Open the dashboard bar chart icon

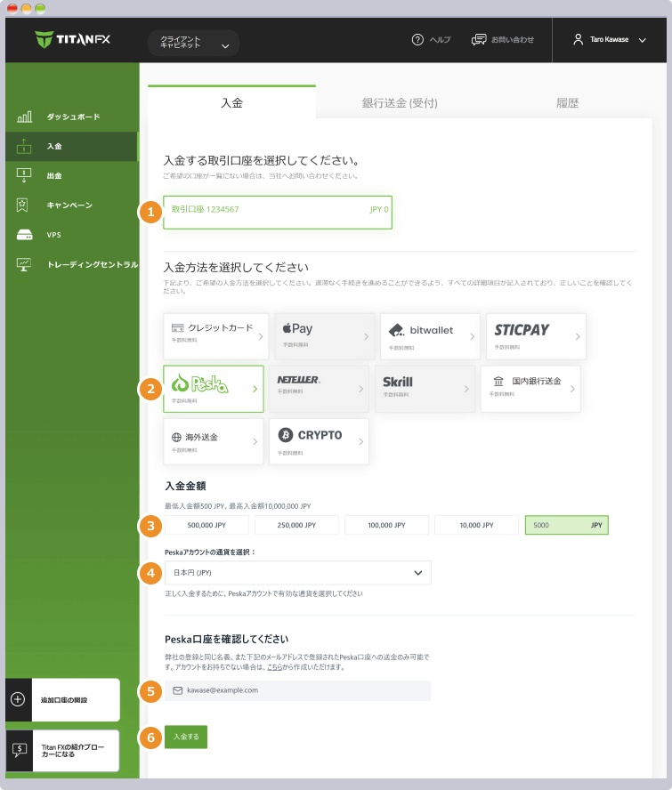pyautogui.click(x=24, y=117)
